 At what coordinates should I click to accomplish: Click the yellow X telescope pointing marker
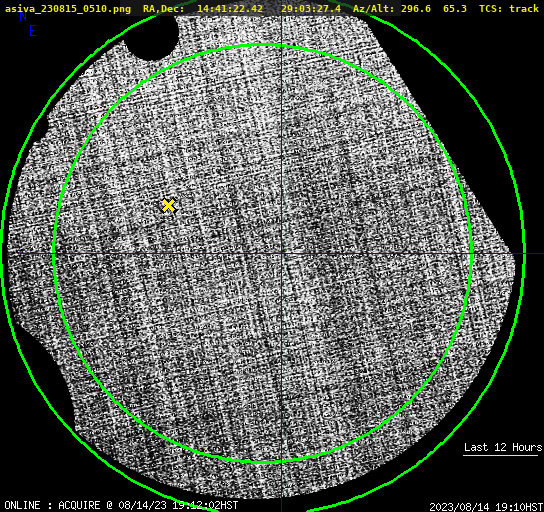point(169,205)
